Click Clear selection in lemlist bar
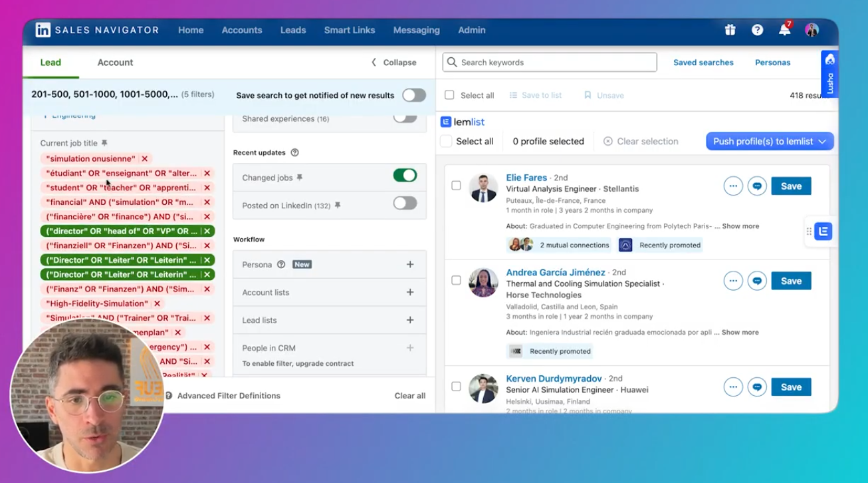Image resolution: width=868 pixels, height=483 pixels. (x=641, y=141)
